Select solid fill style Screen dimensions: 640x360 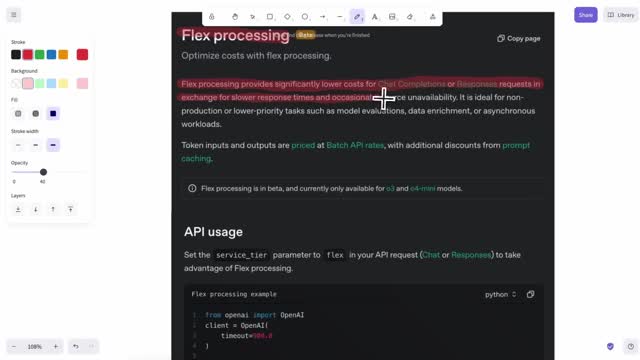pos(53,113)
